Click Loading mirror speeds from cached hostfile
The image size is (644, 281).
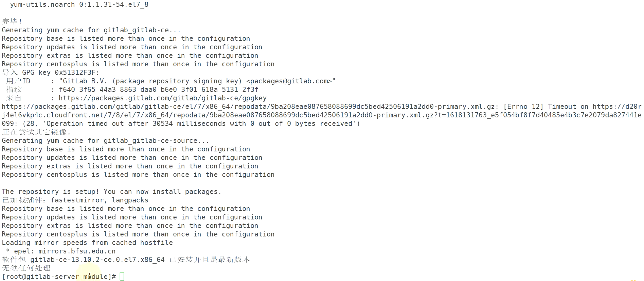coord(87,243)
